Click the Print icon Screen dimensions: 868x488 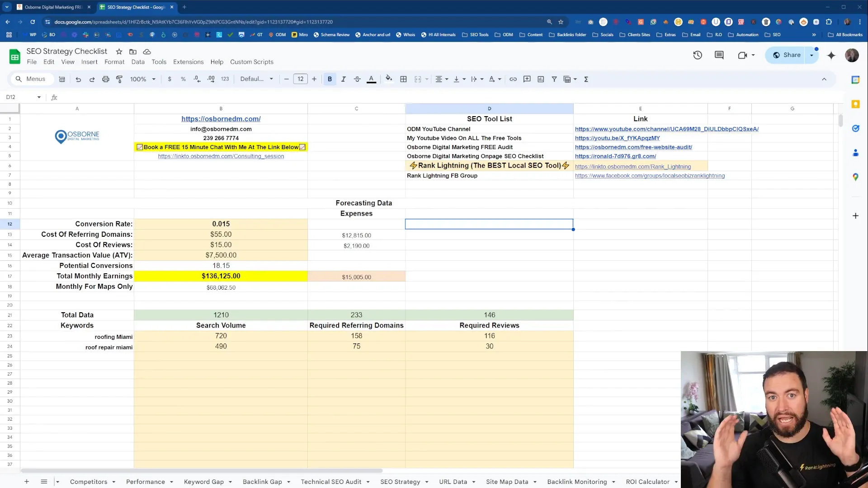(105, 79)
